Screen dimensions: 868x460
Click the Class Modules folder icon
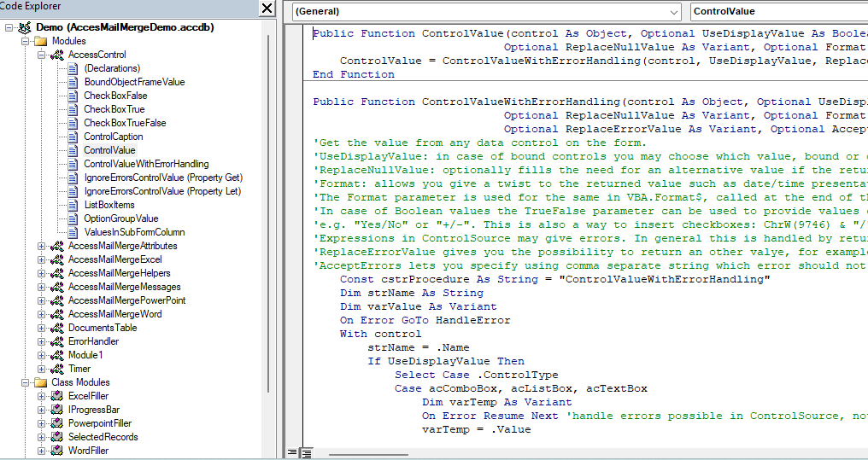click(40, 382)
